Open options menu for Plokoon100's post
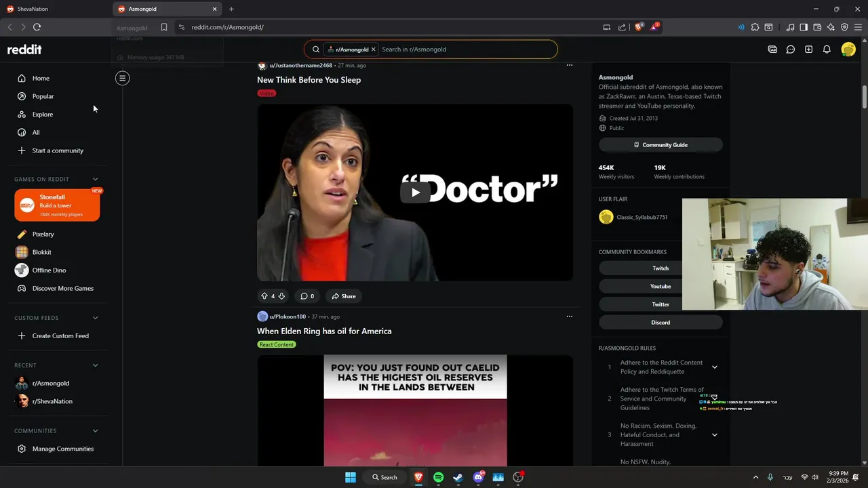 pos(570,316)
